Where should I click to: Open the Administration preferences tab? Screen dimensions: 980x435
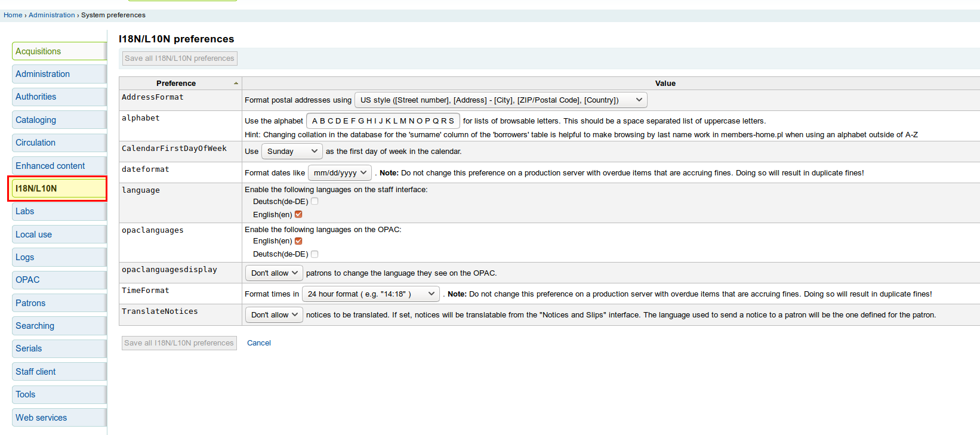tap(59, 74)
